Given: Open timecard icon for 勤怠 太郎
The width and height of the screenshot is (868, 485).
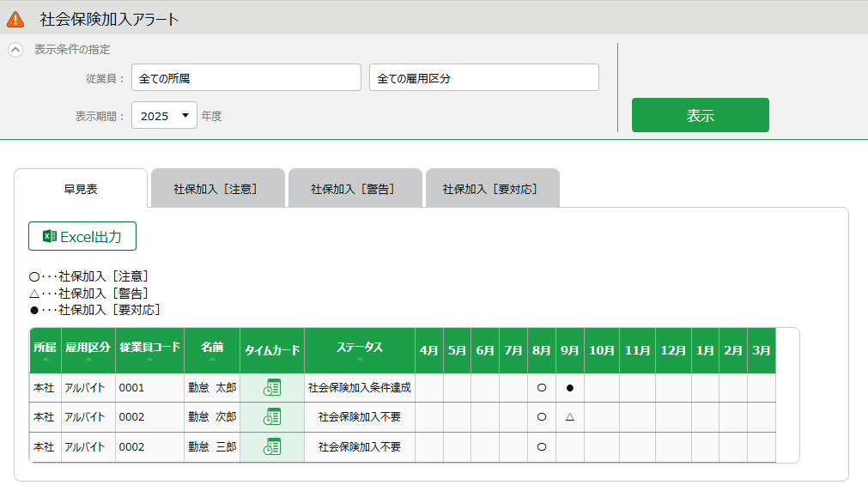Looking at the screenshot, I should point(272,387).
